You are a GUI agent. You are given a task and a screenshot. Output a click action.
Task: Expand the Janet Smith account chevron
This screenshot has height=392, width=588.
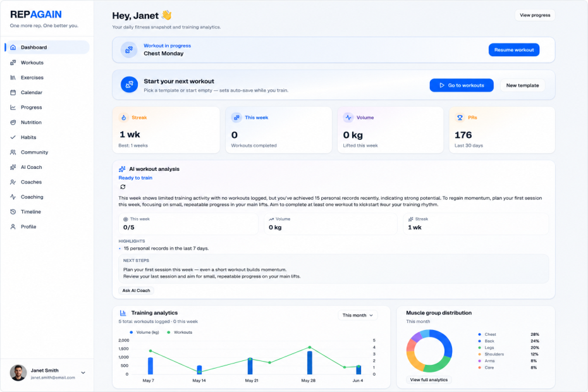click(x=83, y=372)
